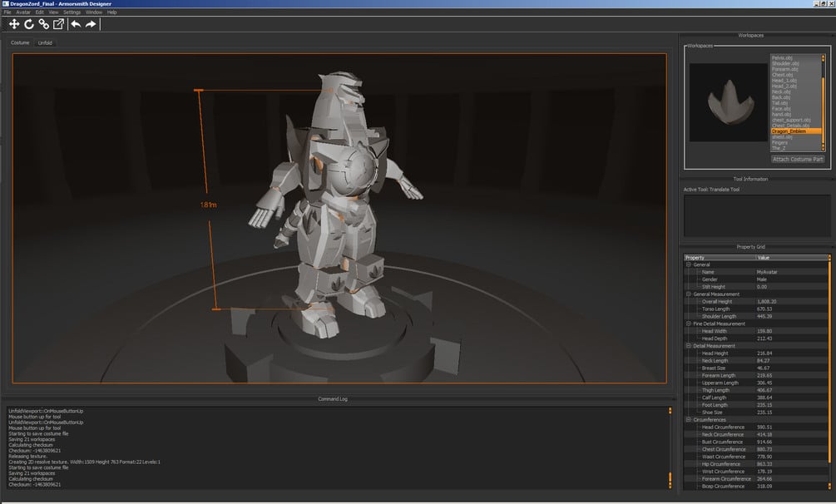This screenshot has height=504, width=836.
Task: Open the View menu
Action: (53, 12)
